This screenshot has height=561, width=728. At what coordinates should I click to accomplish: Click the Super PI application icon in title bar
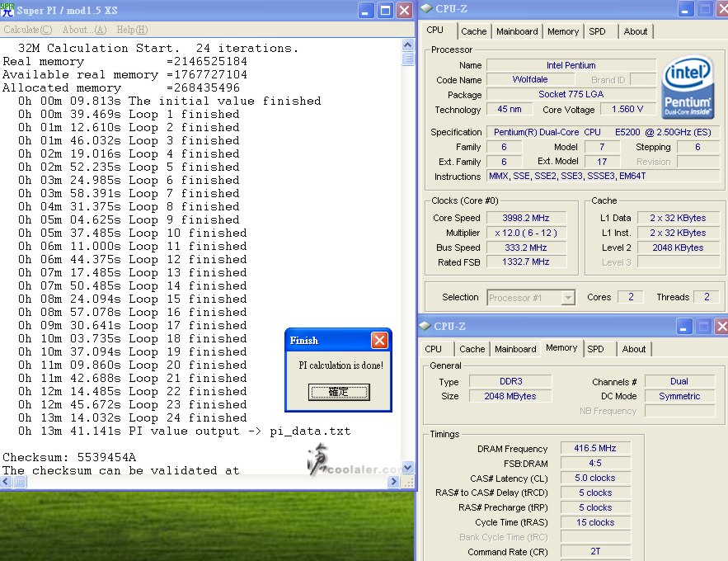(x=7, y=10)
